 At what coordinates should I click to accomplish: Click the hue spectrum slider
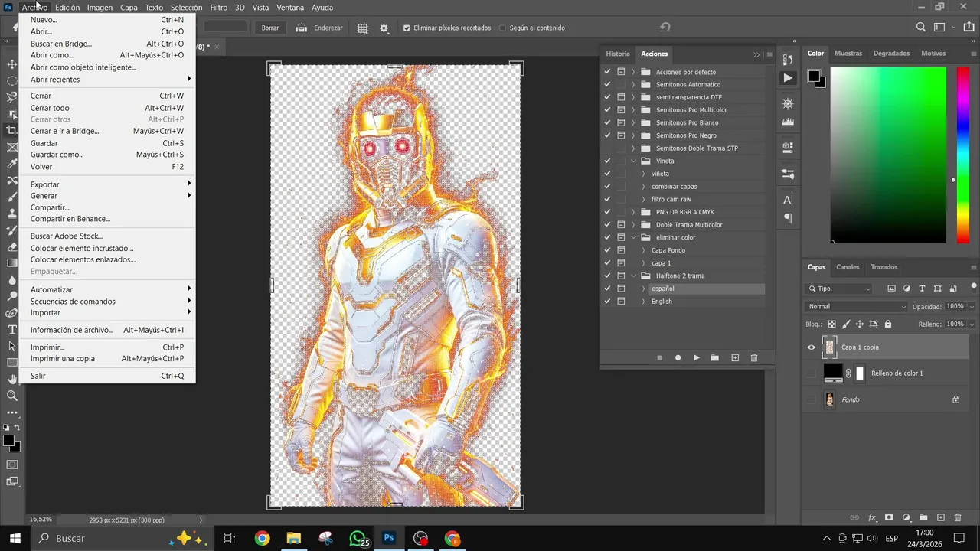click(x=963, y=155)
